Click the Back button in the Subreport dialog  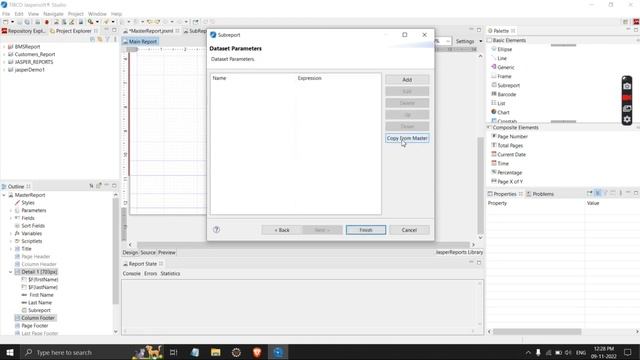tap(282, 230)
